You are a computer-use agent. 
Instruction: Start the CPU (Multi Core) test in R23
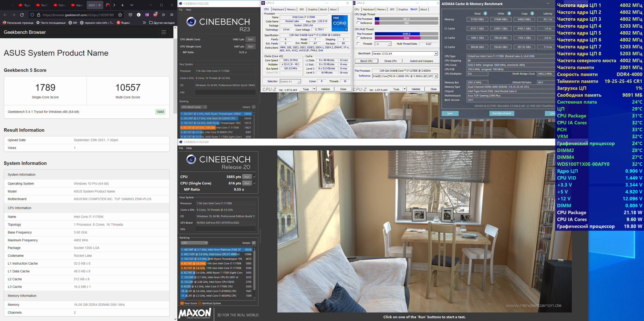250,39
